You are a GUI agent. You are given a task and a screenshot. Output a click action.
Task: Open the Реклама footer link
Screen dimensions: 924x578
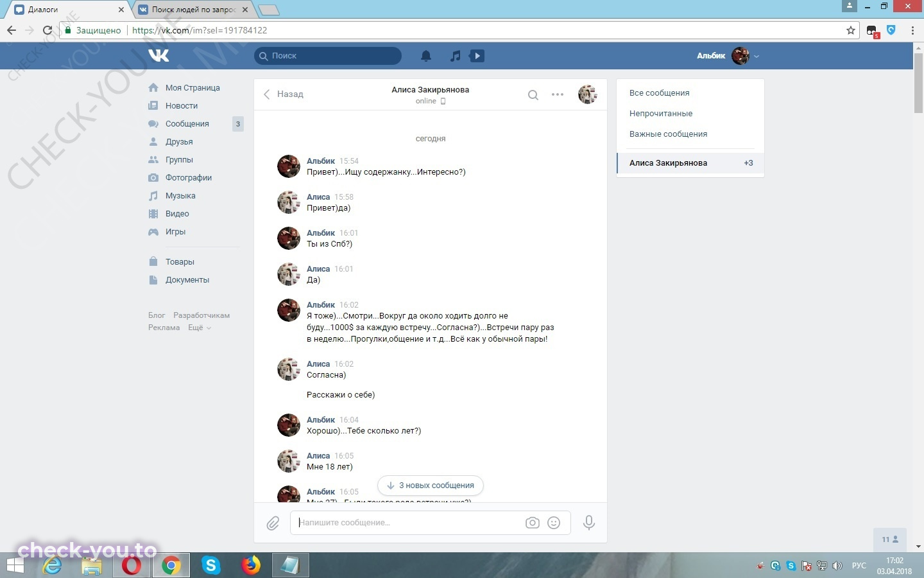(164, 328)
